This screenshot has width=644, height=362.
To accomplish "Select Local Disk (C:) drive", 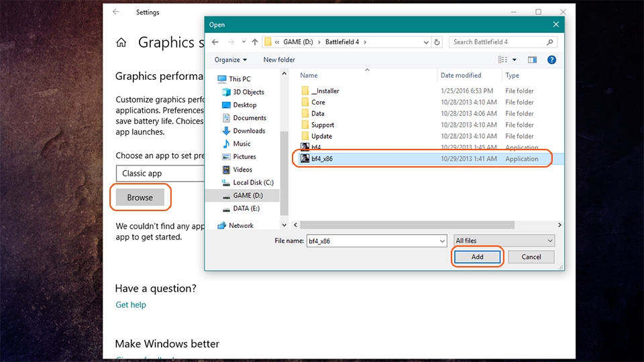I will pyautogui.click(x=248, y=182).
